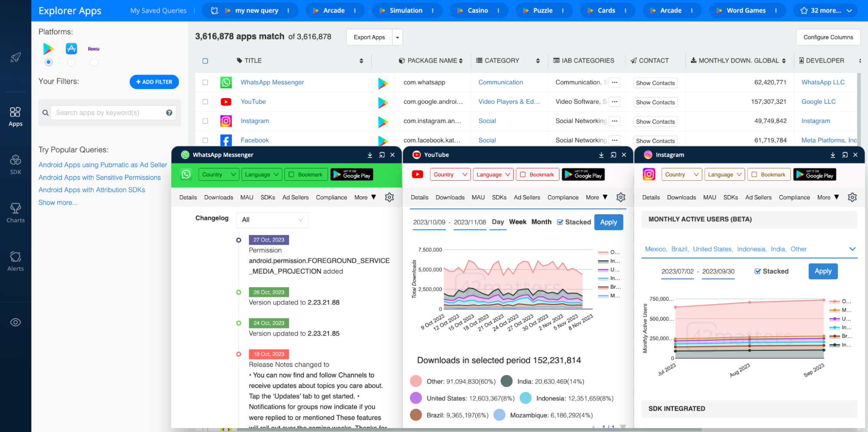Open settings gear in WhatsApp panel
The width and height of the screenshot is (868, 432).
[389, 197]
